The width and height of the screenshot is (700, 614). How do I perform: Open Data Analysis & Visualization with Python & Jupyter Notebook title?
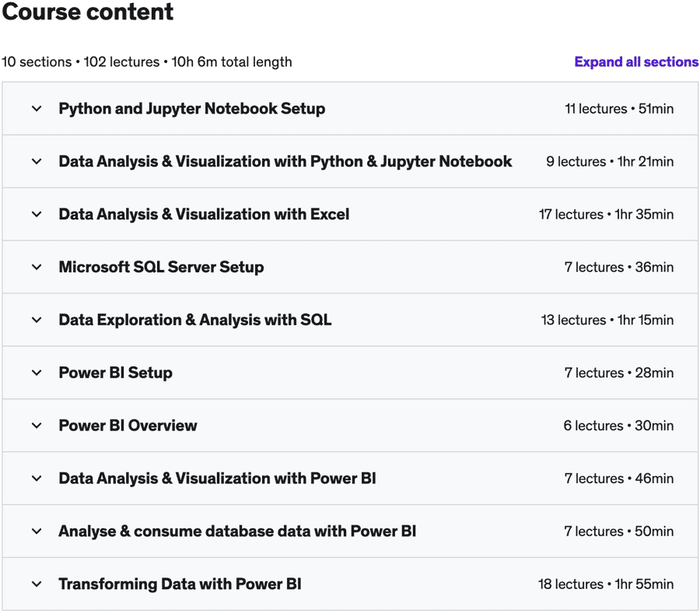[285, 161]
